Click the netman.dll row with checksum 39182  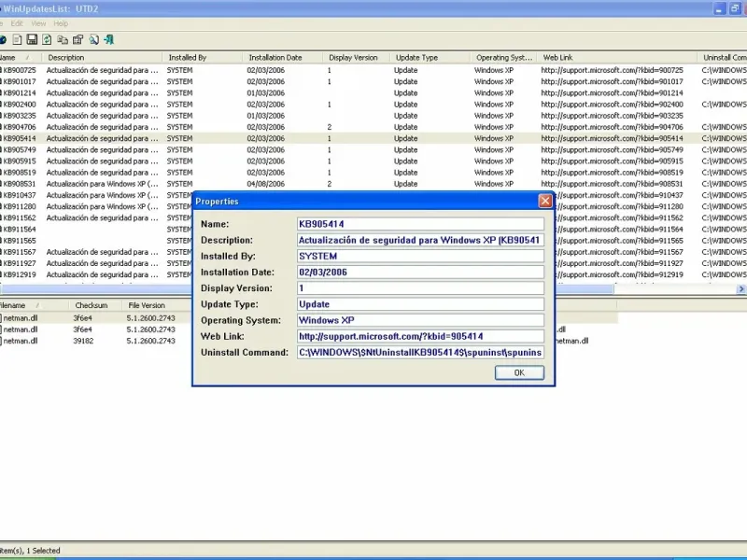(x=95, y=341)
